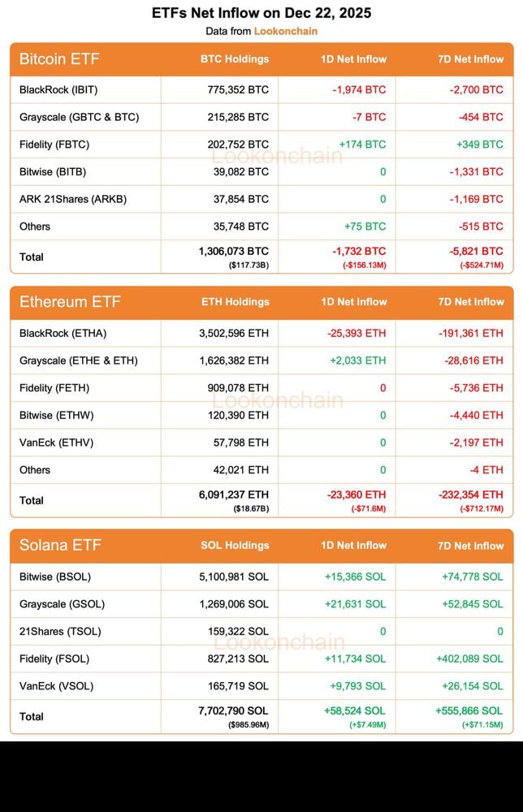Select the VanEck (ETHV) row label

pyautogui.click(x=56, y=443)
